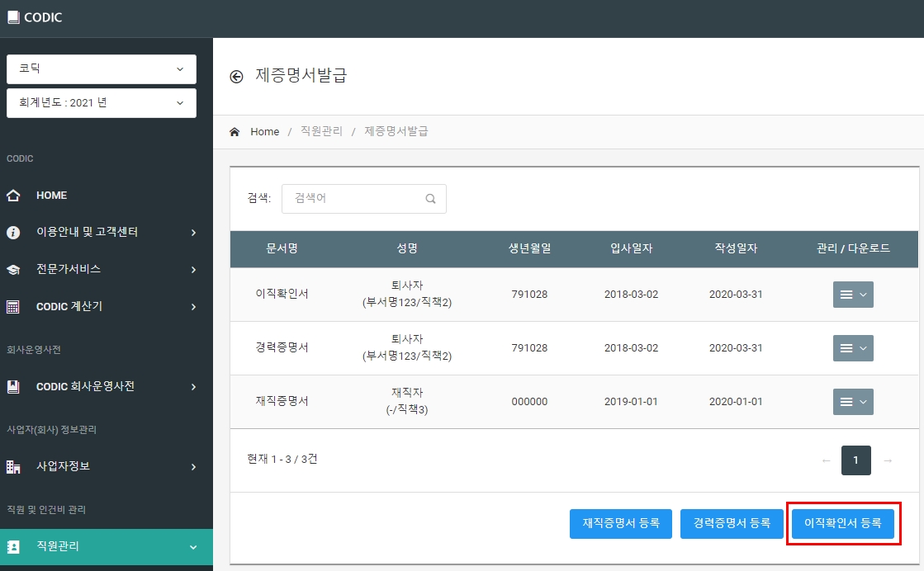
Task: Click the HOME house icon in sidebar
Action: 13,196
